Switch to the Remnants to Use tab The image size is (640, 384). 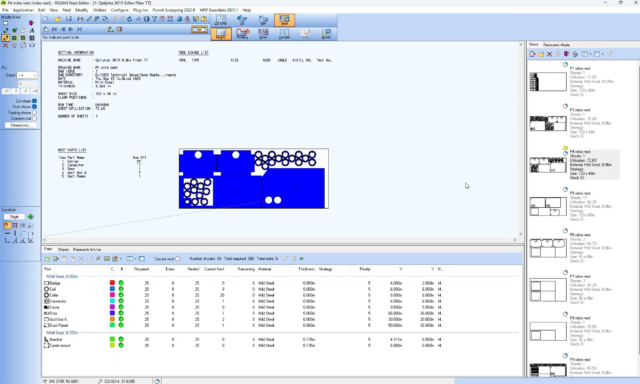pos(87,249)
